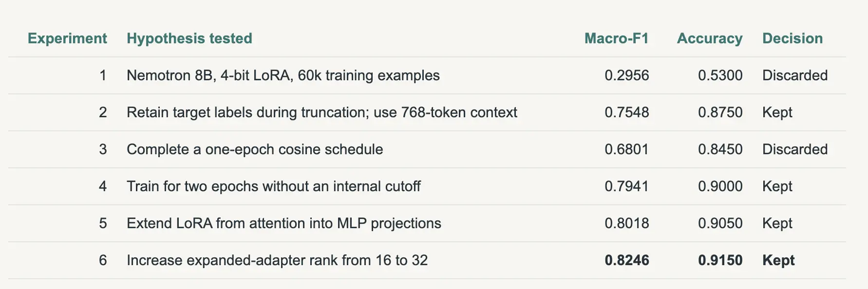Click the bold Kept decision in experiment 6
868x289 pixels.
[x=778, y=260]
